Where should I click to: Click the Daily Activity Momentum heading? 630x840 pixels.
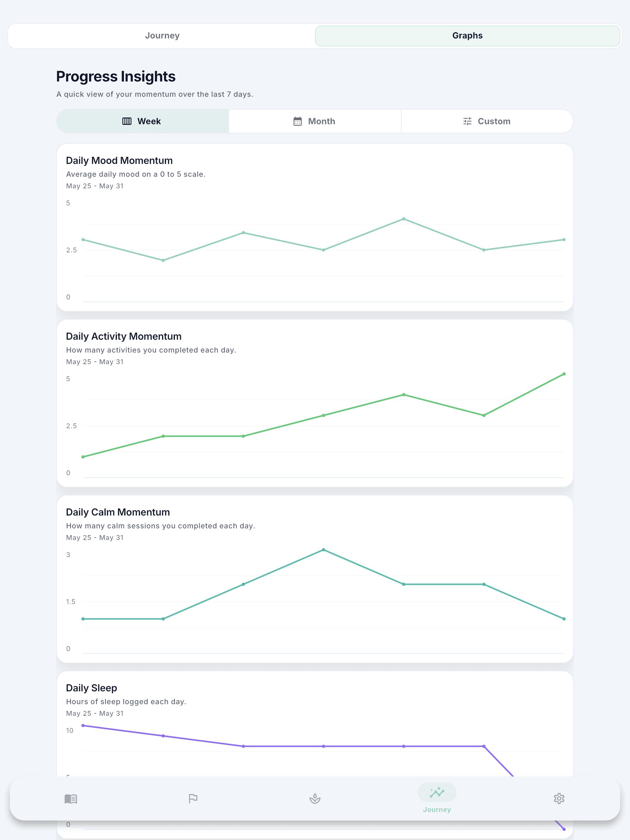(124, 336)
